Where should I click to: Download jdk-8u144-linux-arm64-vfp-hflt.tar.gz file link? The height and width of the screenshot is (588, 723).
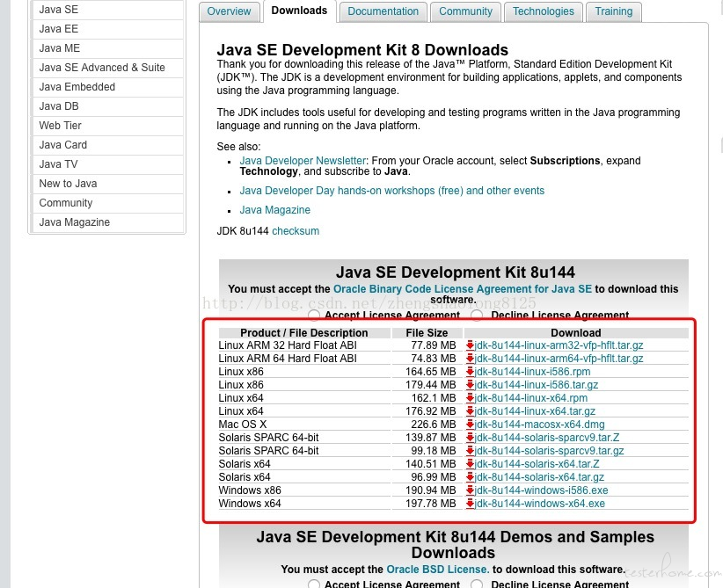pos(559,359)
